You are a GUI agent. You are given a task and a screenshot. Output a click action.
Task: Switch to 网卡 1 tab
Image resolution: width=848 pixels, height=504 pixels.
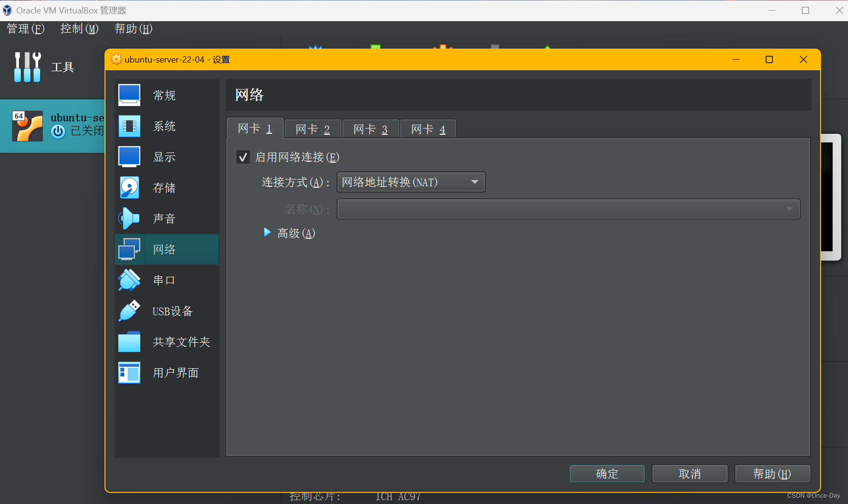[255, 129]
